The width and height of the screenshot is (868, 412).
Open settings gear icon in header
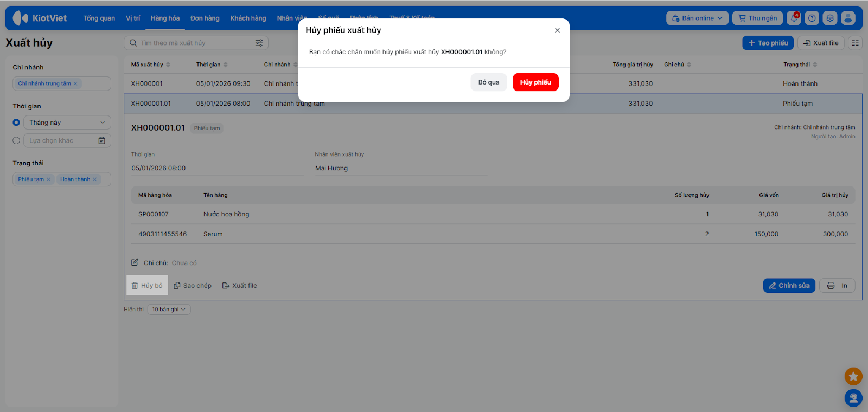pyautogui.click(x=830, y=18)
